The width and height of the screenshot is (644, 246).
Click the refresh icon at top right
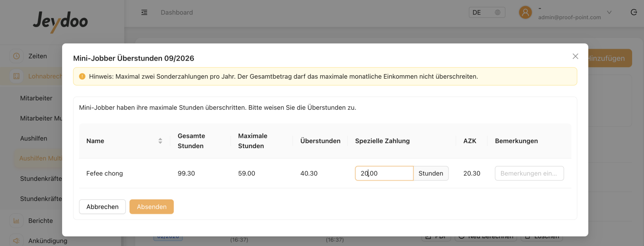[x=634, y=12]
